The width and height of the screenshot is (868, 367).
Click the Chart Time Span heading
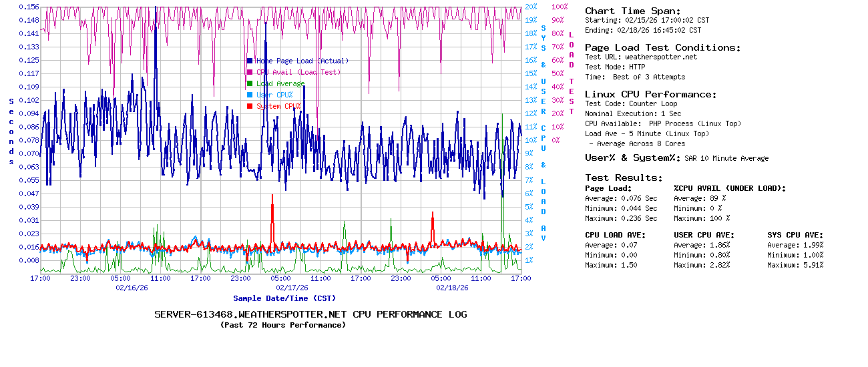click(x=633, y=11)
